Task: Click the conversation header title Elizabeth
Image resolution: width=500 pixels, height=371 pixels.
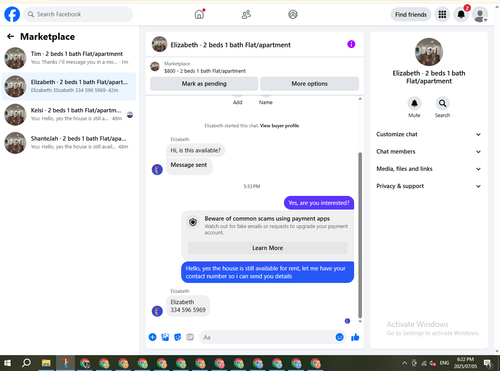Action: pyautogui.click(x=230, y=45)
